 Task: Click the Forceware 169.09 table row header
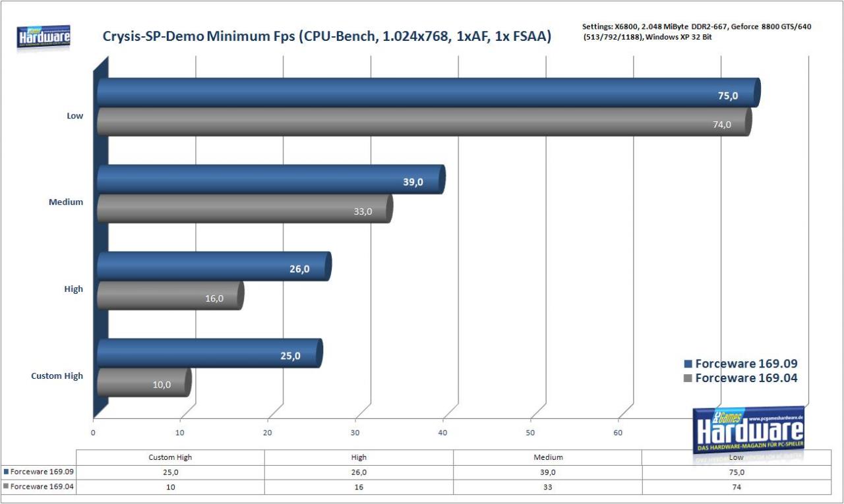pyautogui.click(x=40, y=472)
